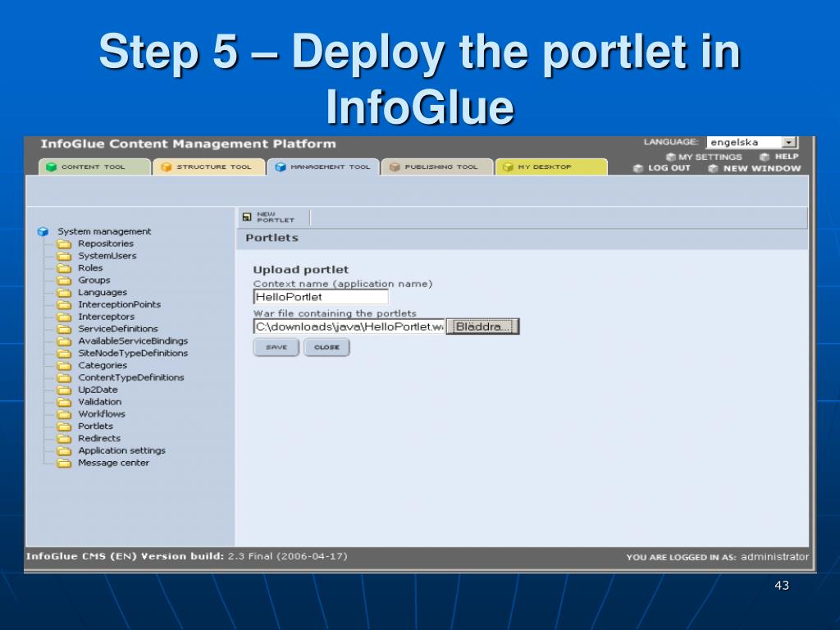Viewport: 840px width, 630px height.
Task: Open My Settings link
Action: click(x=710, y=157)
